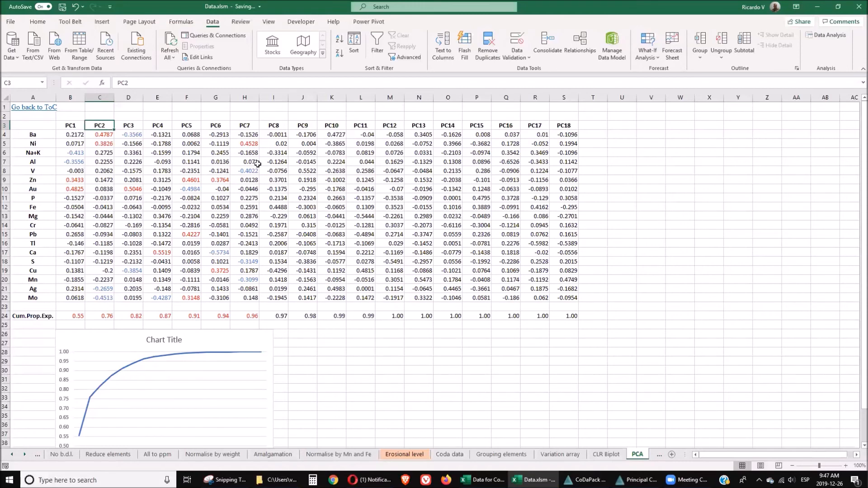Screen dimensions: 868x488
Task: Open Text to Columns wizard
Action: [x=443, y=46]
